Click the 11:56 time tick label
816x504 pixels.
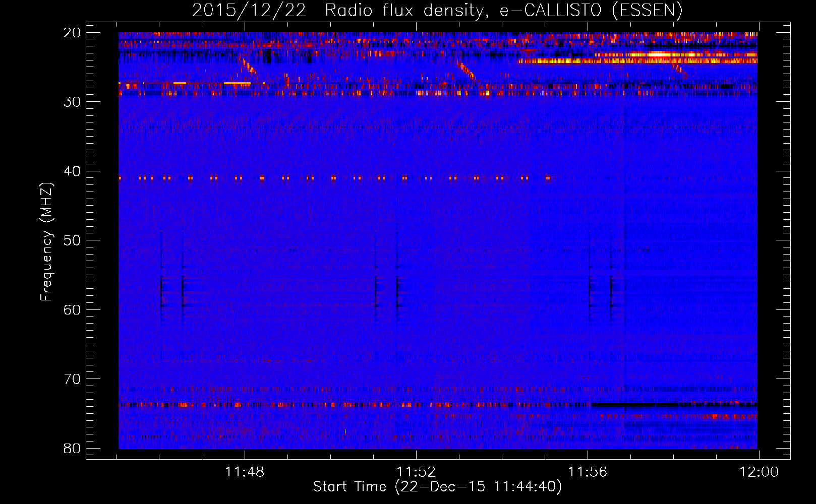pyautogui.click(x=588, y=472)
